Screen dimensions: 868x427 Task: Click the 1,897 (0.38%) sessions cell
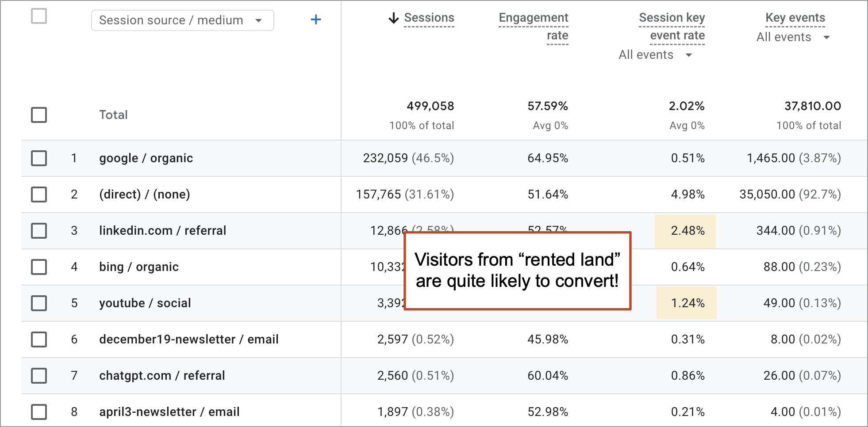[x=416, y=412]
